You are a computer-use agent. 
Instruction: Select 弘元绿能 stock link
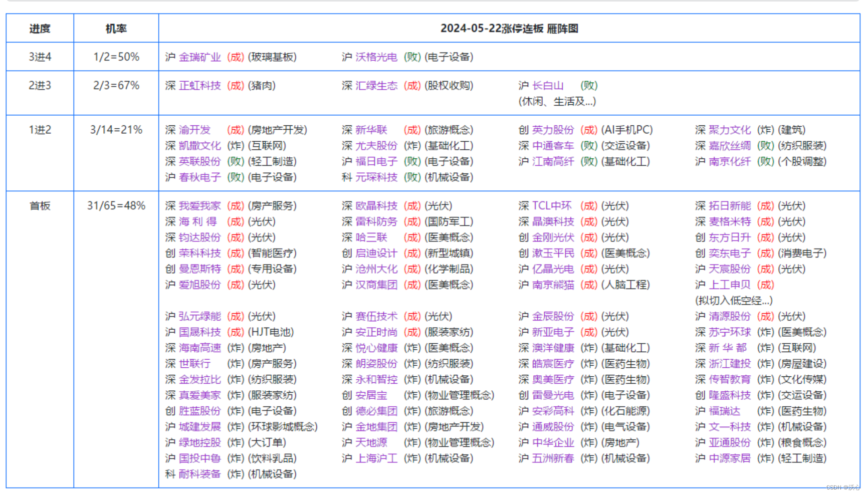tap(200, 317)
